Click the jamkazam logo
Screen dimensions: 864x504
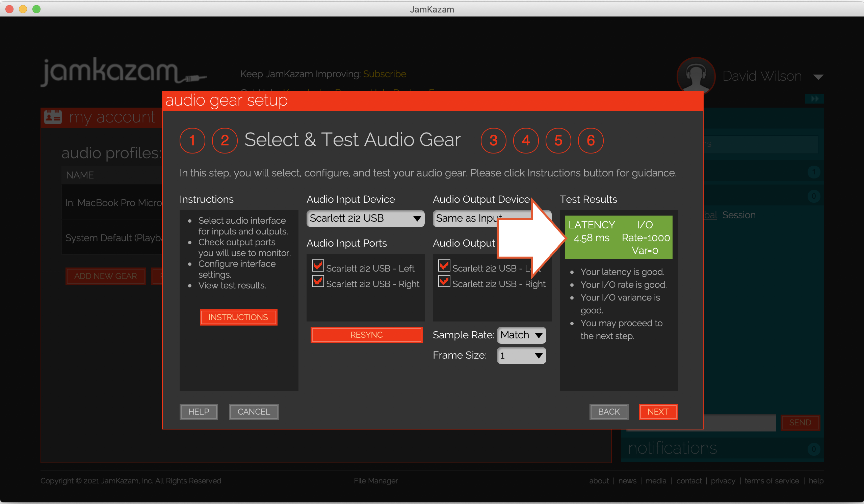(124, 71)
